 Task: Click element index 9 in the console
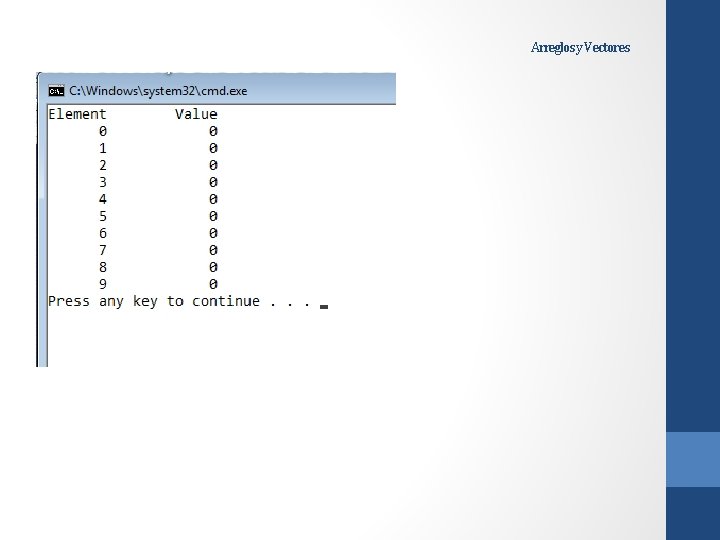tap(103, 284)
